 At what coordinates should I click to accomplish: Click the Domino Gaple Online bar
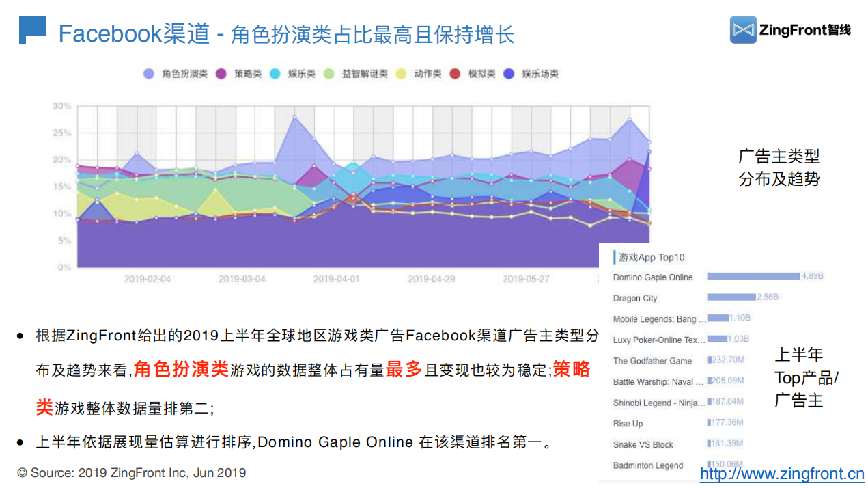pos(753,276)
